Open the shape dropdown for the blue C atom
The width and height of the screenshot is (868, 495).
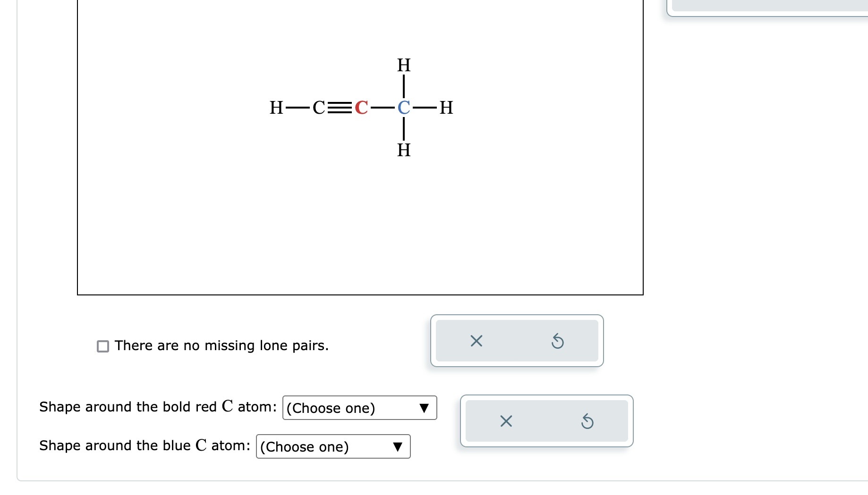pos(333,446)
